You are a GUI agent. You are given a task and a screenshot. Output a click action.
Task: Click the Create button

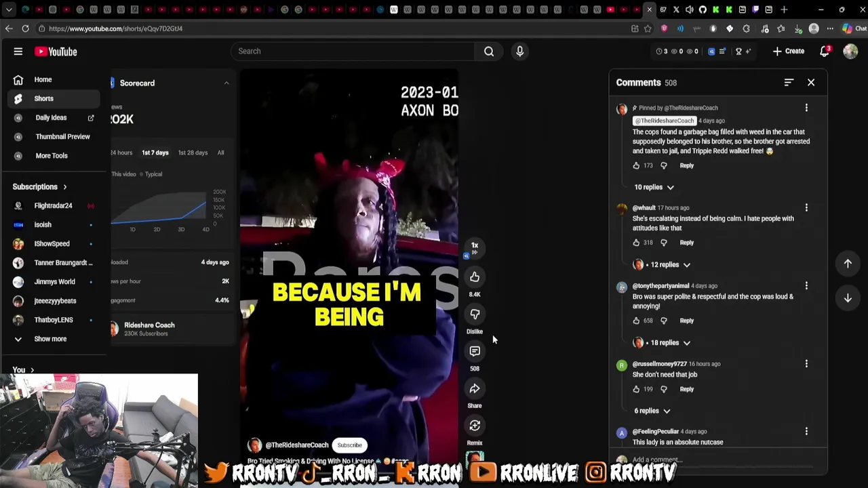point(789,52)
